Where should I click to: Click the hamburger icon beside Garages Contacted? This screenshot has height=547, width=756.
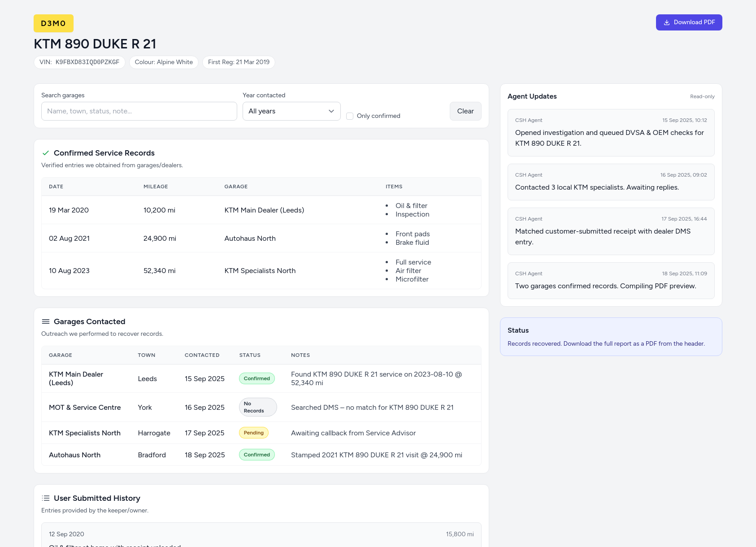[x=46, y=321]
